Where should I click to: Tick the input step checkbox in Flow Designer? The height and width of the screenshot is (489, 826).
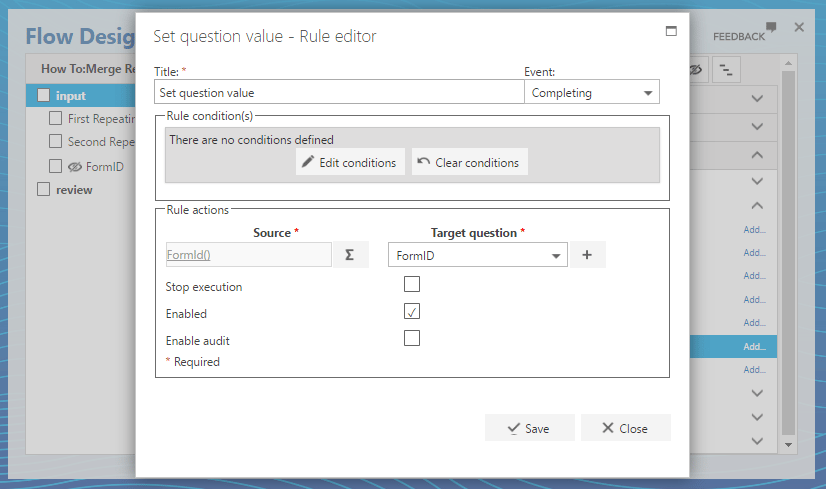click(x=43, y=95)
